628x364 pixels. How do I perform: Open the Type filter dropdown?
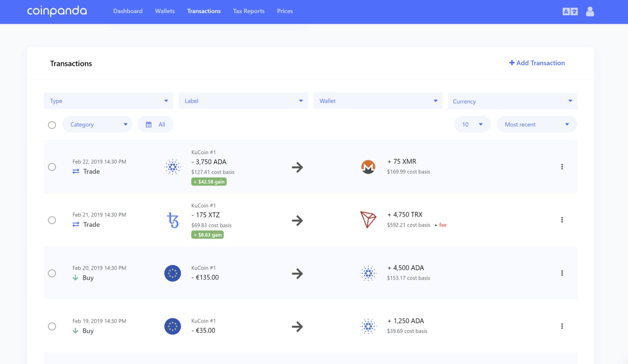tap(109, 101)
